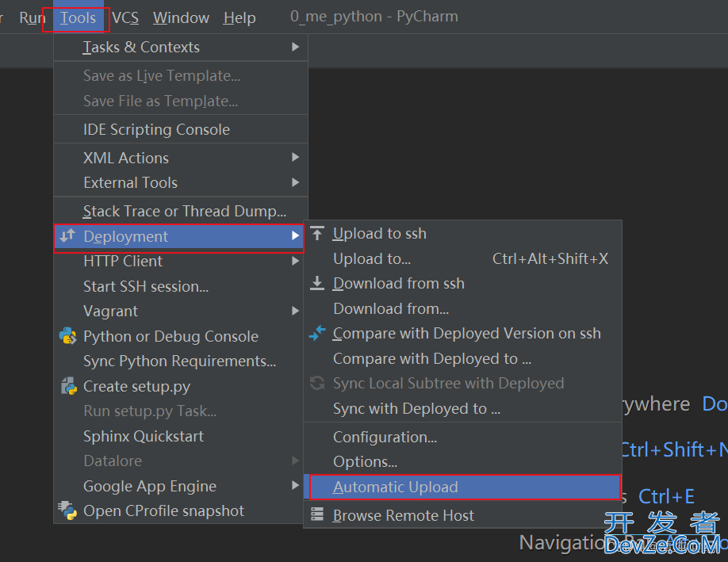Click the Browse Remote Host server icon
This screenshot has height=562, width=728.
[317, 514]
